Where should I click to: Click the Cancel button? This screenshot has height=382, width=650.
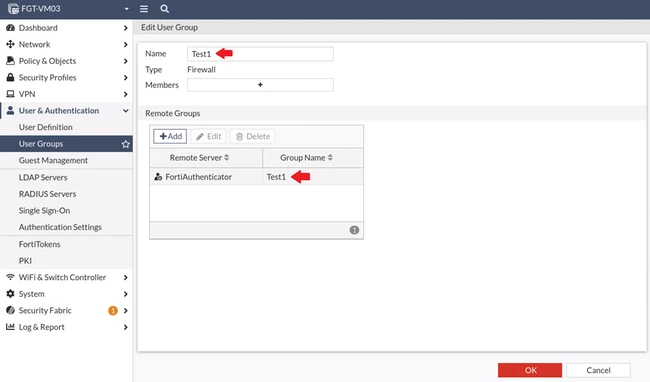598,370
